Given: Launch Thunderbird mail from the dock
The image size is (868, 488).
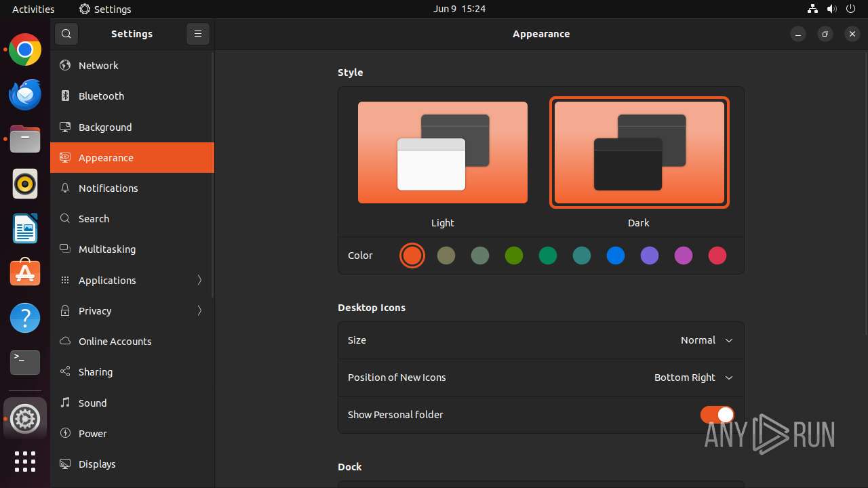Looking at the screenshot, I should [25, 94].
